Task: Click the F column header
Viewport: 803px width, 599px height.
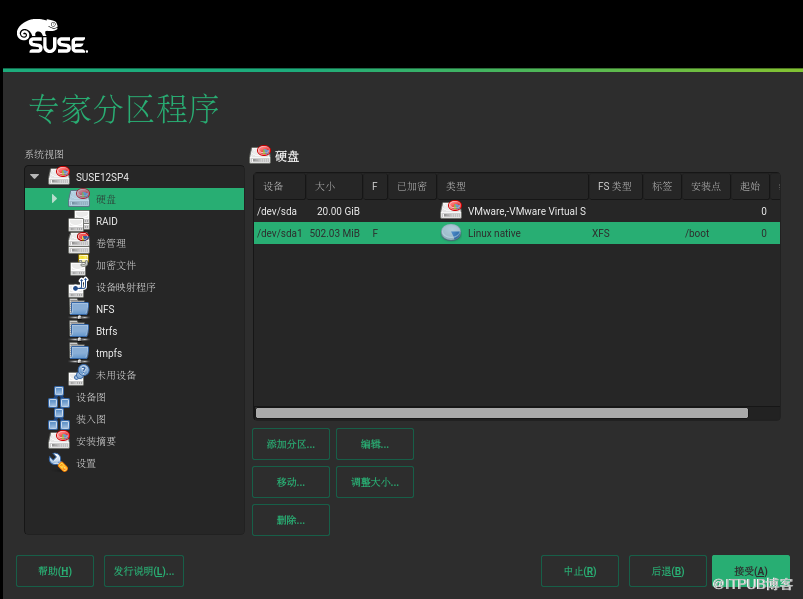Action: click(375, 186)
